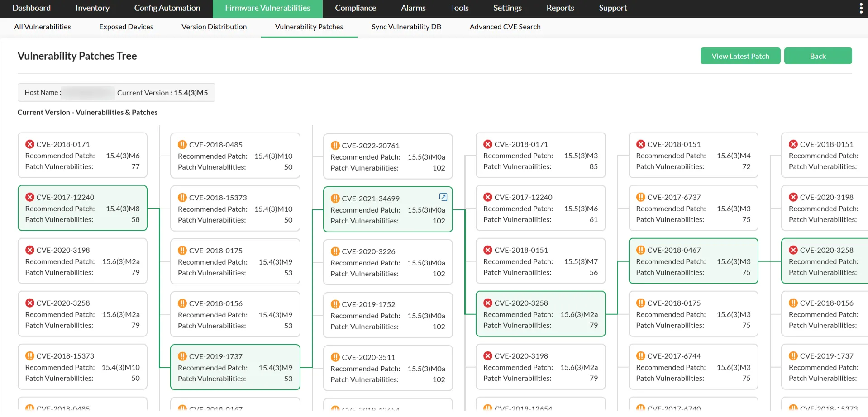Image resolution: width=868 pixels, height=417 pixels.
Task: Go to the Dashboard tab
Action: (32, 8)
